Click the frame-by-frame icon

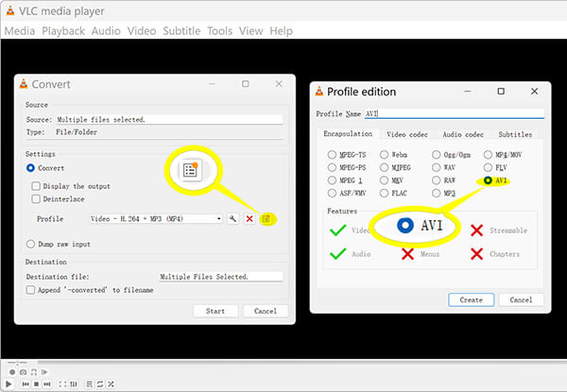coord(44,372)
